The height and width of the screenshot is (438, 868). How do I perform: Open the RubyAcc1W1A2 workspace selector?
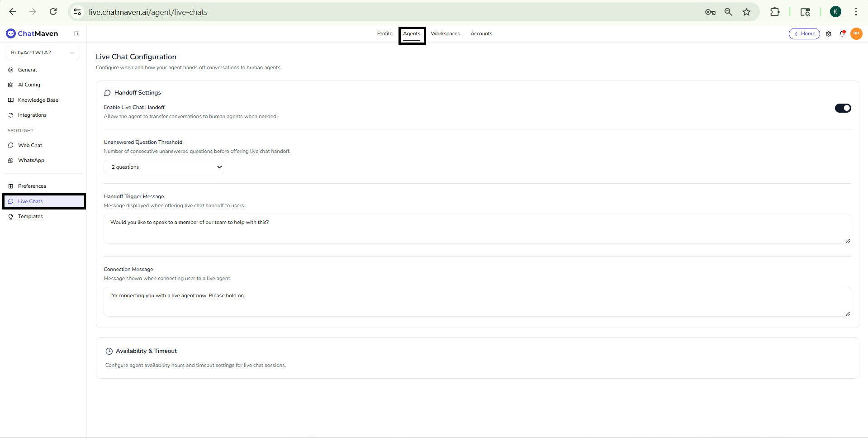tap(43, 52)
